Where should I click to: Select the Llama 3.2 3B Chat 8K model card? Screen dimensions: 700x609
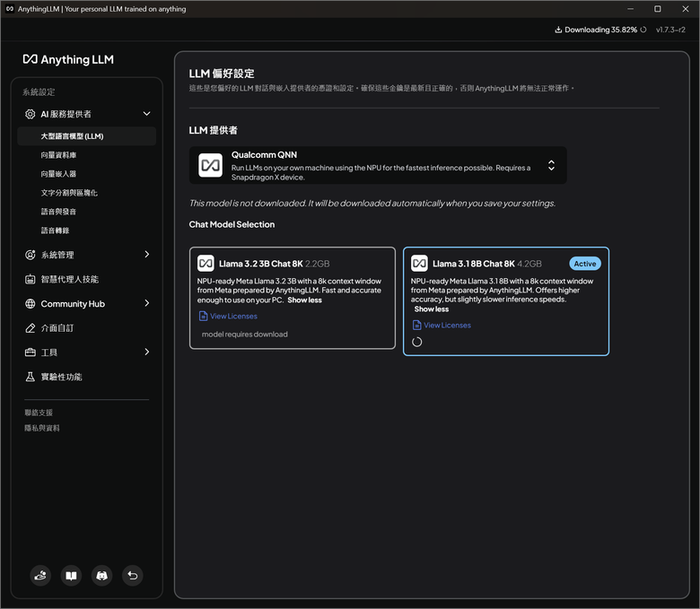coord(293,298)
